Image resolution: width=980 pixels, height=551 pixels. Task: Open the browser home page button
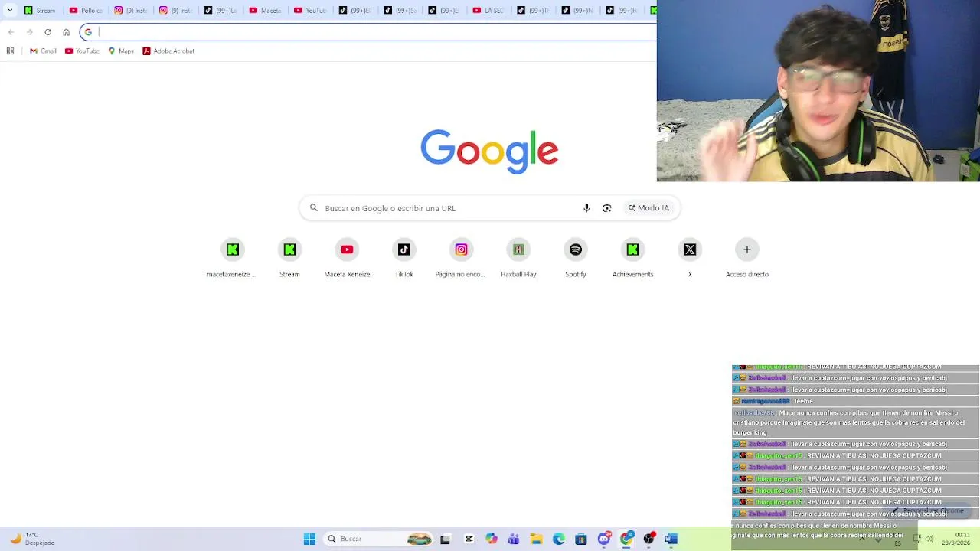pos(66,32)
